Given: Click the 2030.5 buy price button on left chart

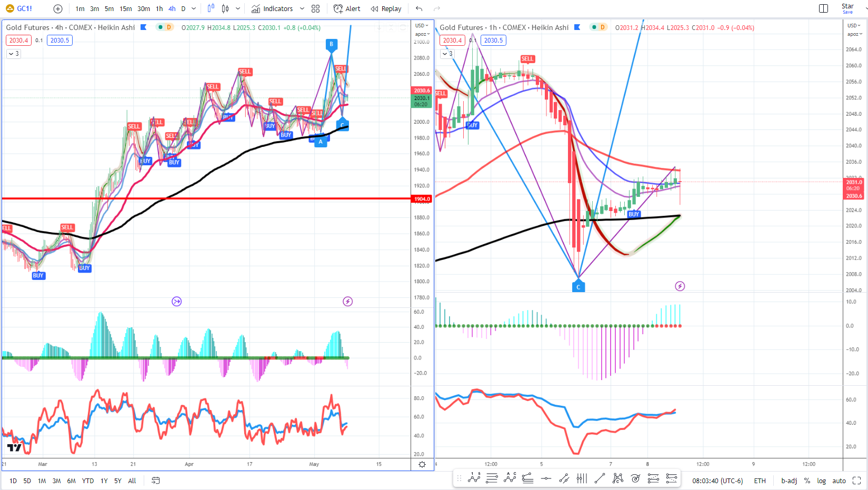Looking at the screenshot, I should coord(59,41).
